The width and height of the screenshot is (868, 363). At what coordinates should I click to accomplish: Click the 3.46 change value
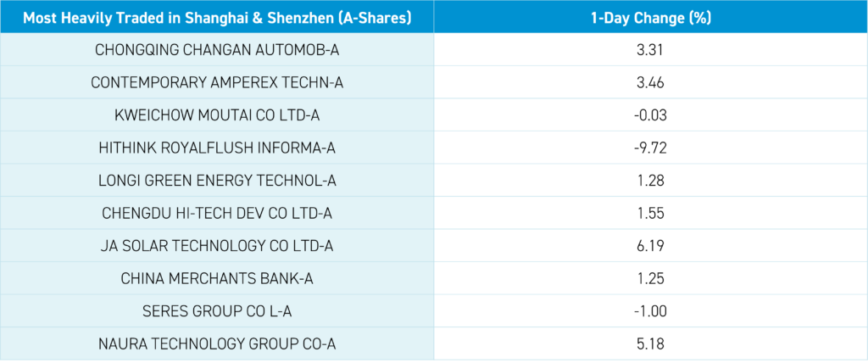coord(649,83)
